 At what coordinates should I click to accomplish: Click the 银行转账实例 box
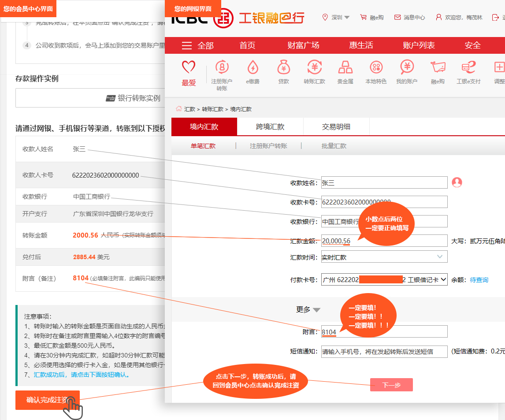pyautogui.click(x=90, y=98)
